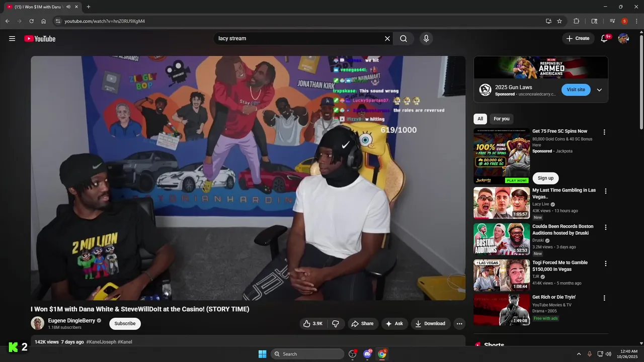The height and width of the screenshot is (362, 644).
Task: Open Get Rich or Die Tryin' thumbnail
Action: coord(502,310)
